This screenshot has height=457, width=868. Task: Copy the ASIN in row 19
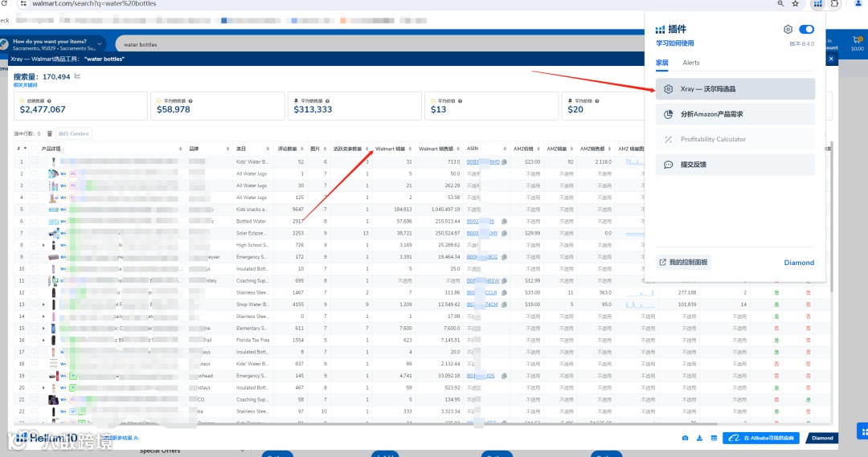click(504, 376)
